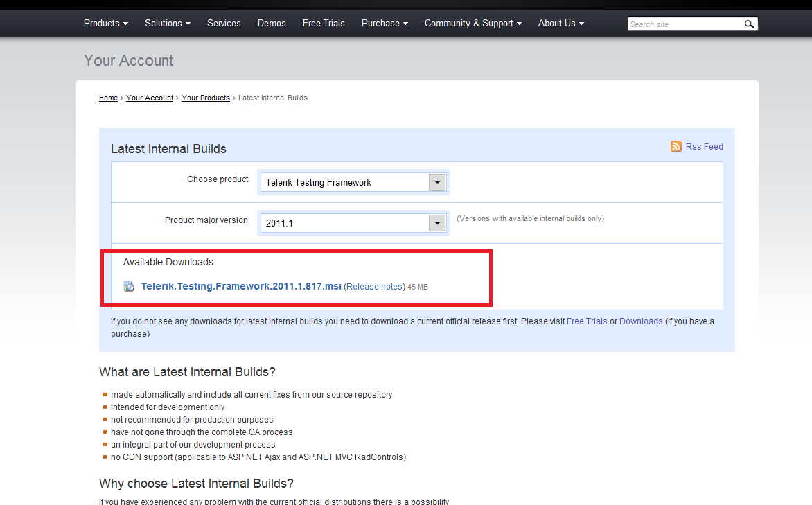Expand the Product major version arrow

pyautogui.click(x=437, y=223)
